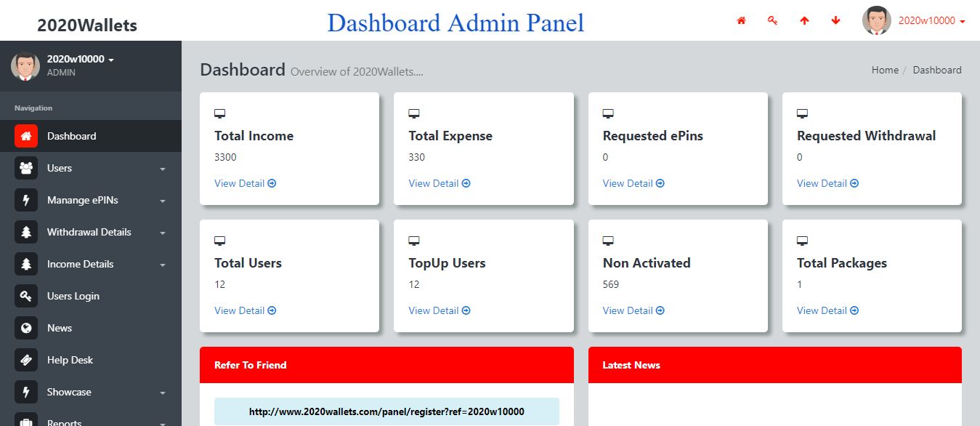The height and width of the screenshot is (426, 980).
Task: View Detail for Total Expense
Action: click(x=440, y=183)
